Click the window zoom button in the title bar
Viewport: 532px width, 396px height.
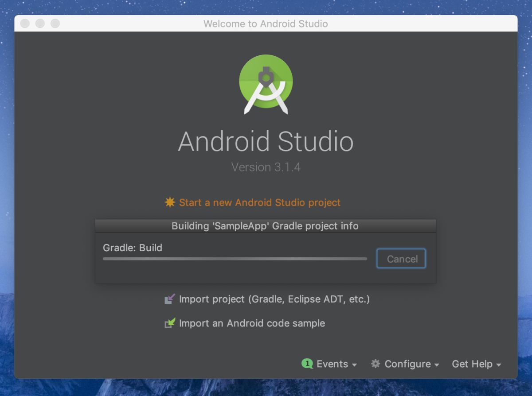[55, 23]
